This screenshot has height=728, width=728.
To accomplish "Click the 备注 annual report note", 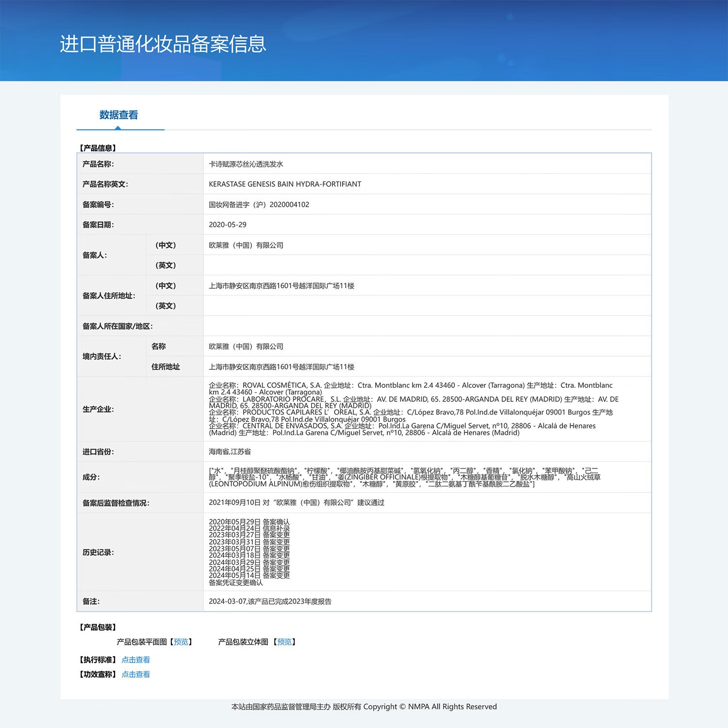I will click(270, 601).
